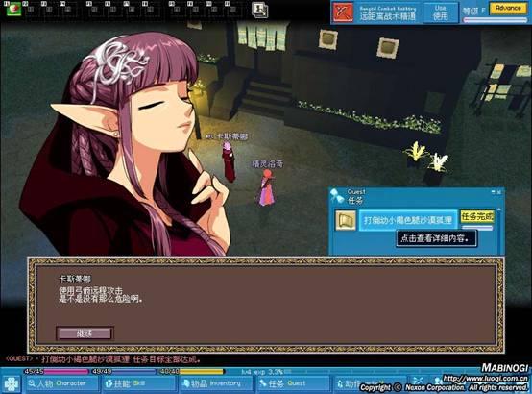Click the 继续 continue button in dialogue

[85, 333]
